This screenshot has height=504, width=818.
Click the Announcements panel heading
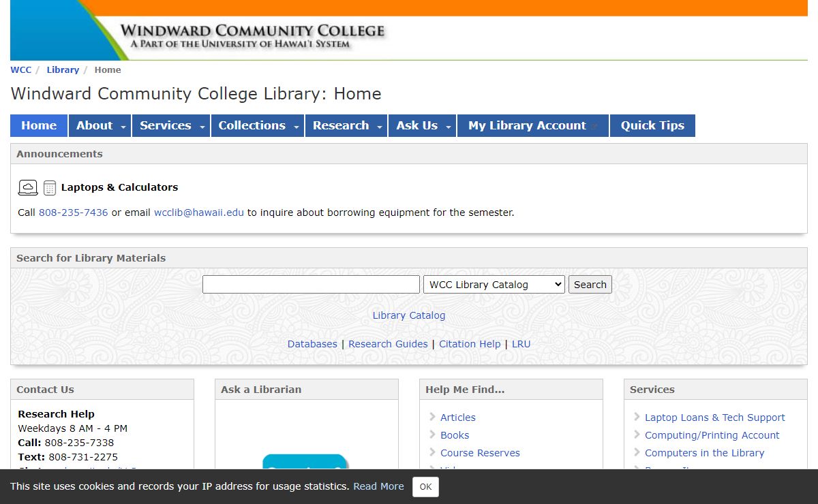click(59, 154)
